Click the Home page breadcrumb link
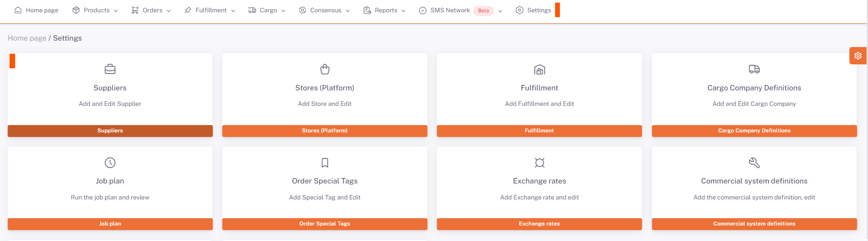868x241 pixels. (27, 38)
